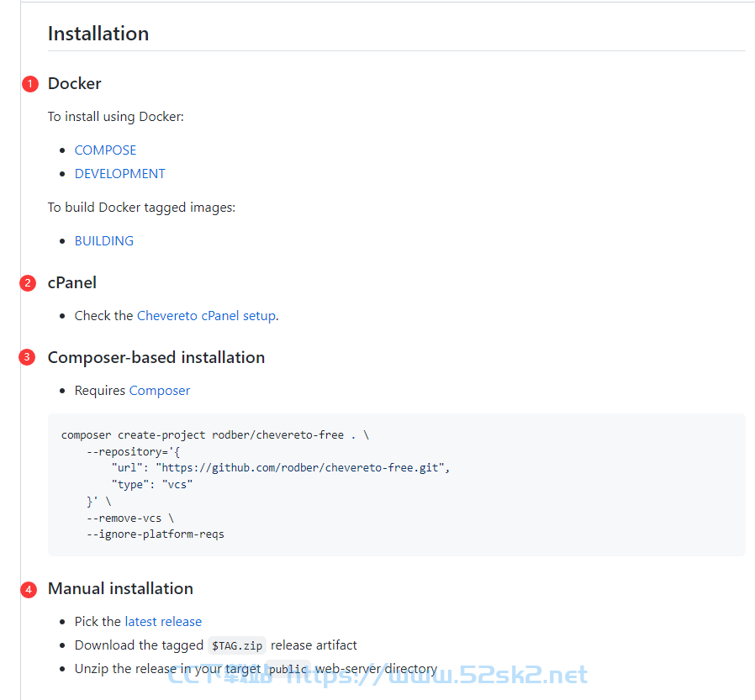Click the github.com repository url line in code

[281, 467]
